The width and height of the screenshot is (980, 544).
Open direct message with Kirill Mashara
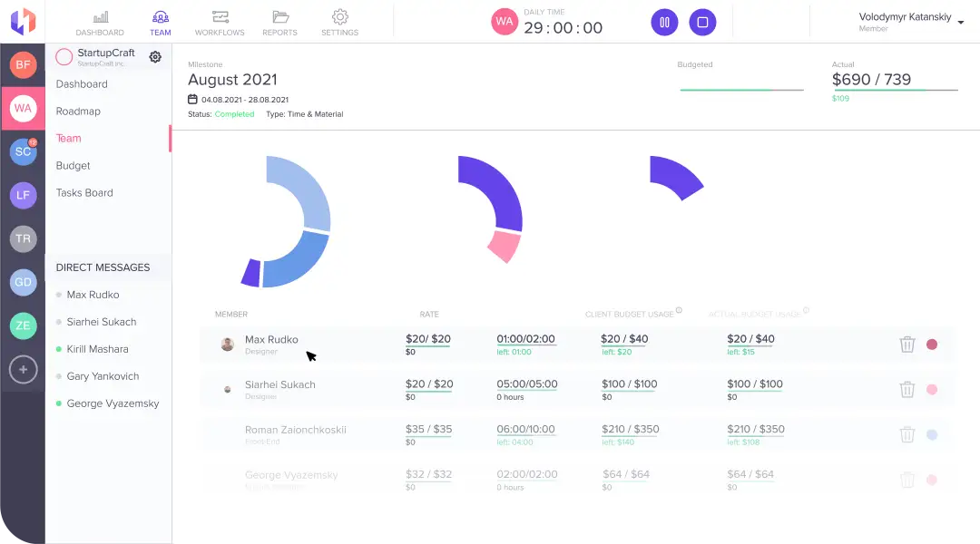[x=97, y=349]
